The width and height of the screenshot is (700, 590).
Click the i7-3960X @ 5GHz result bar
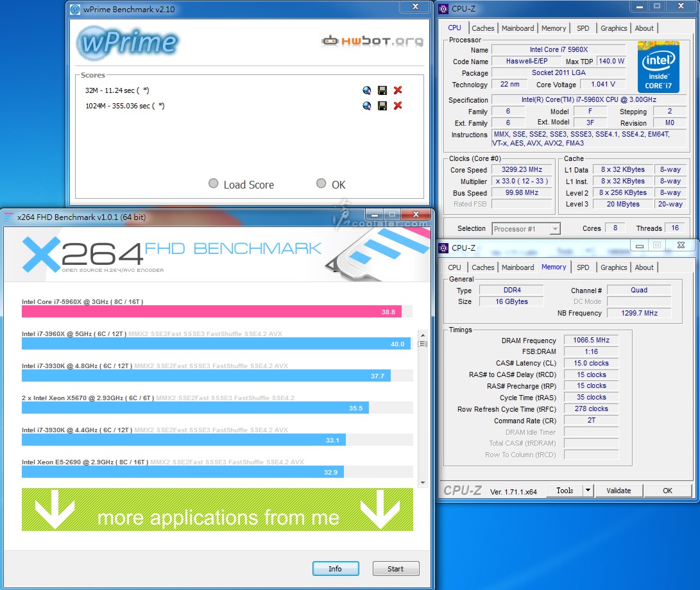(x=216, y=344)
